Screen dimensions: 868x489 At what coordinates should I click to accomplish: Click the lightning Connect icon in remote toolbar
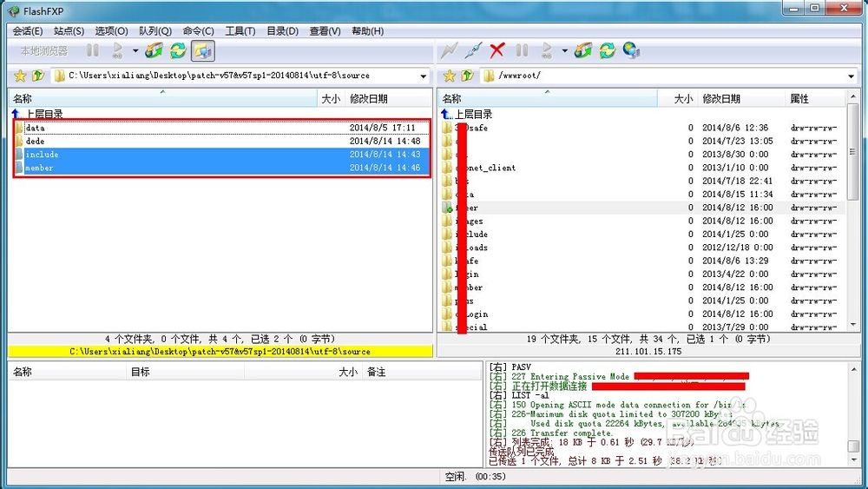449,51
